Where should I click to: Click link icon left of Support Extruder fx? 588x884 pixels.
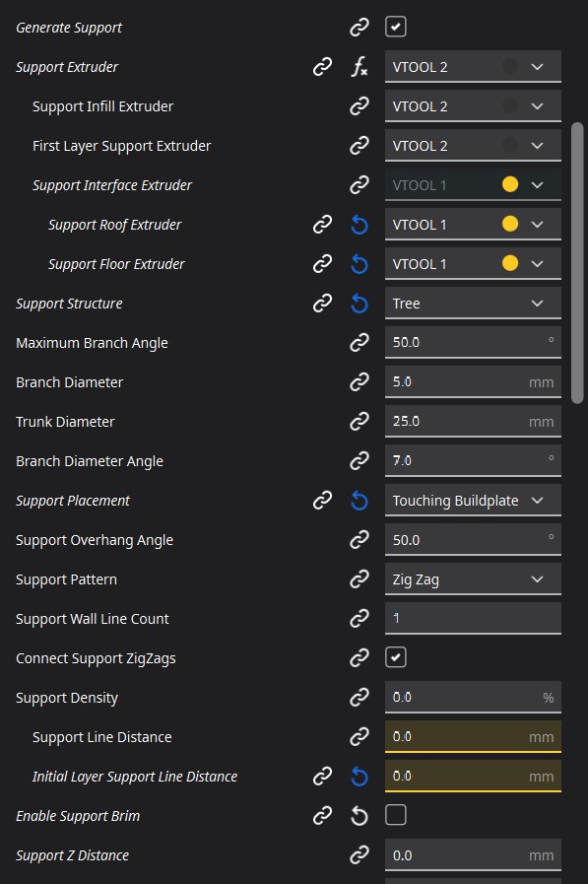pyautogui.click(x=322, y=67)
